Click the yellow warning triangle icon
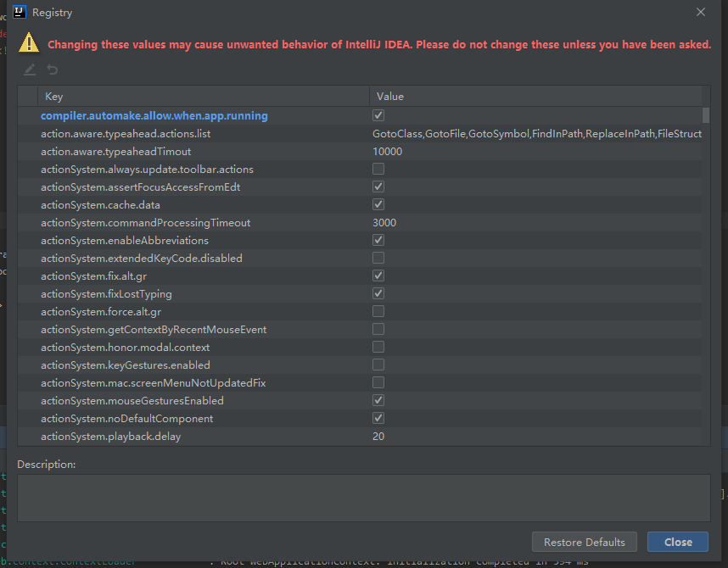Viewport: 728px width, 568px height. (29, 42)
